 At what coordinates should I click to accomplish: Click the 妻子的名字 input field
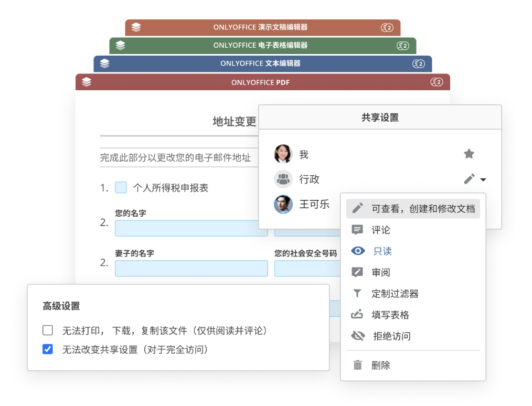point(191,268)
